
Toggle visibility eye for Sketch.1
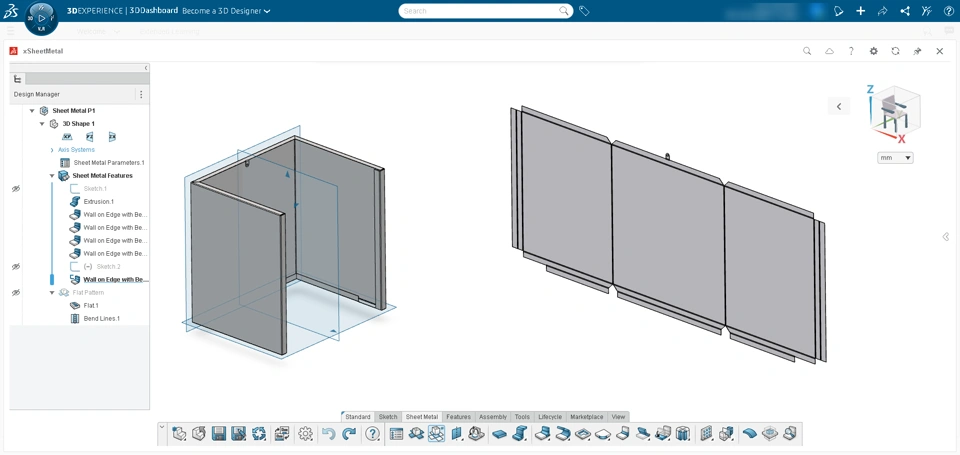click(16, 189)
